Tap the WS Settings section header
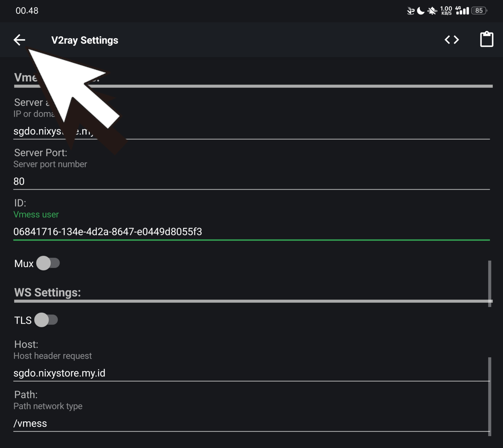Viewport: 503px width, 448px height. (47, 292)
